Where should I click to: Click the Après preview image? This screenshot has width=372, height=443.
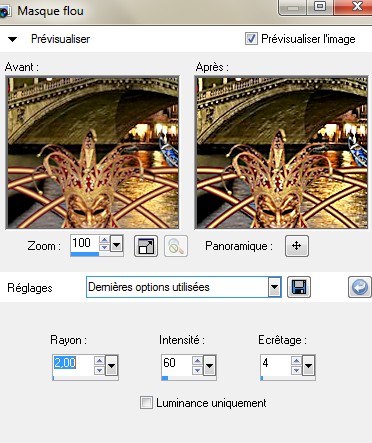282,153
